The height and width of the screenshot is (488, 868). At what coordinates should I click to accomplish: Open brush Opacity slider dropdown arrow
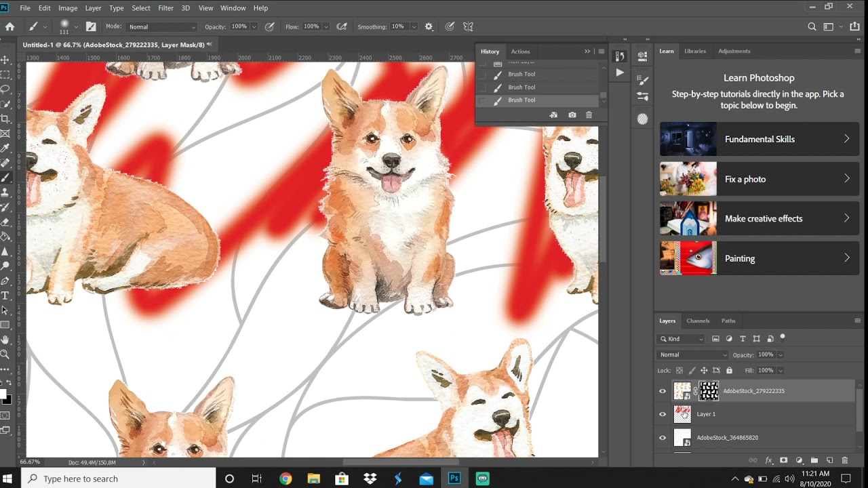pyautogui.click(x=254, y=27)
